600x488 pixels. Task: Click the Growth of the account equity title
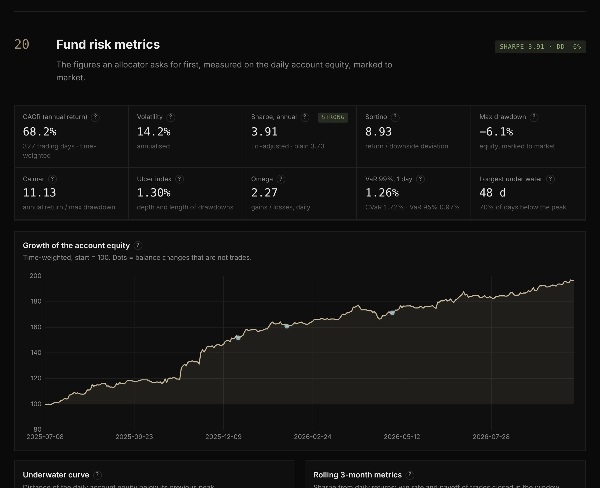point(76,246)
